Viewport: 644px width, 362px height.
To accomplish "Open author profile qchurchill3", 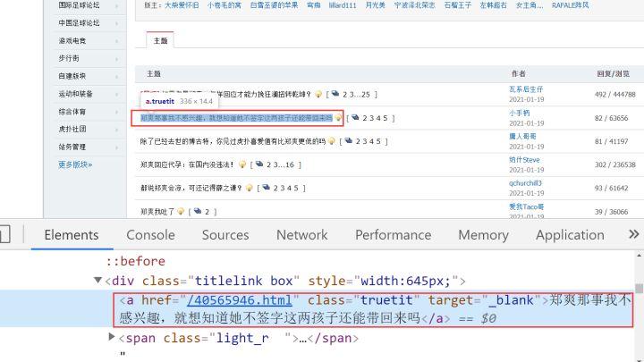I will pos(525,183).
